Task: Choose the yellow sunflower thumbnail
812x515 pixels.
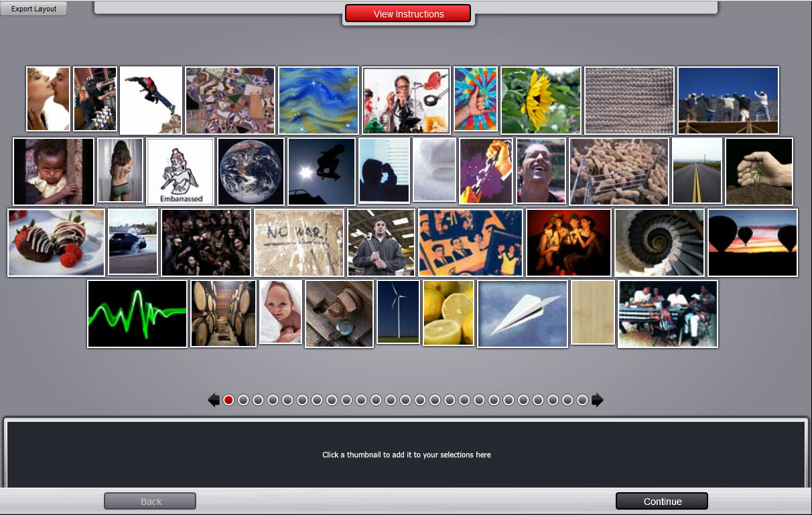Action: click(x=541, y=100)
